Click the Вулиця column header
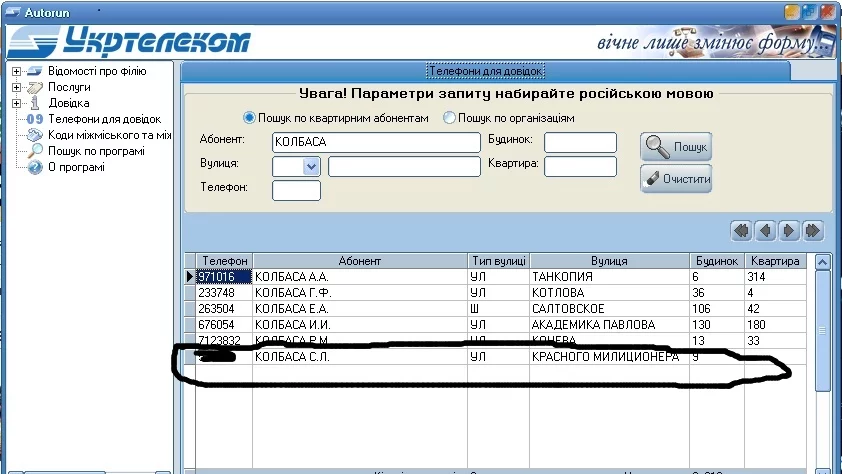The image size is (842, 474). point(609,261)
